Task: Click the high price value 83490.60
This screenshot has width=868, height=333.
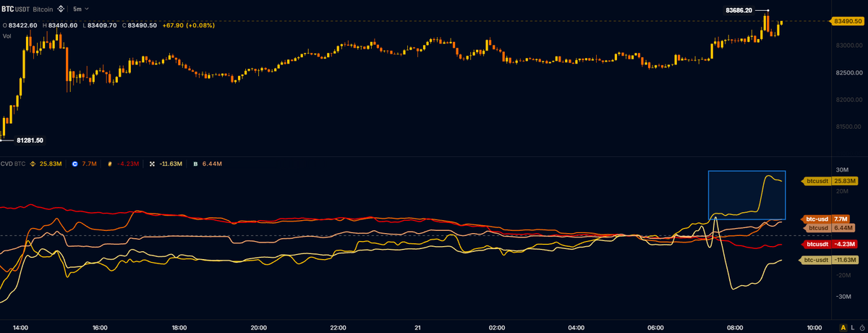Action: pyautogui.click(x=63, y=25)
